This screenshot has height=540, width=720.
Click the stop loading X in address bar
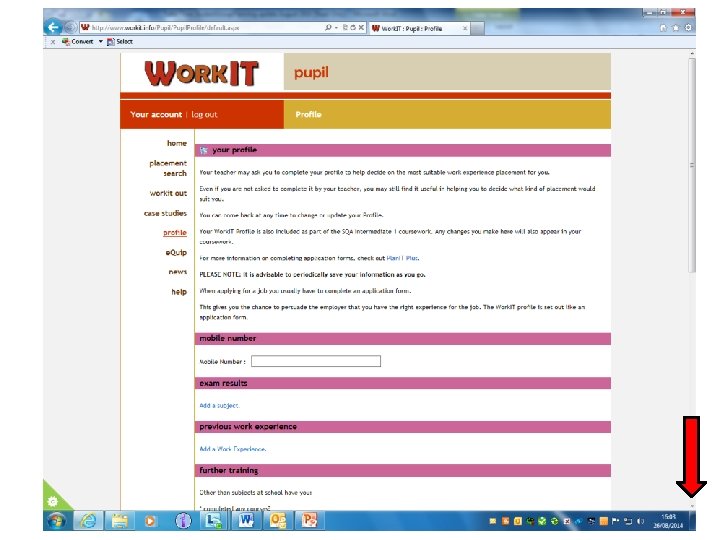[361, 28]
